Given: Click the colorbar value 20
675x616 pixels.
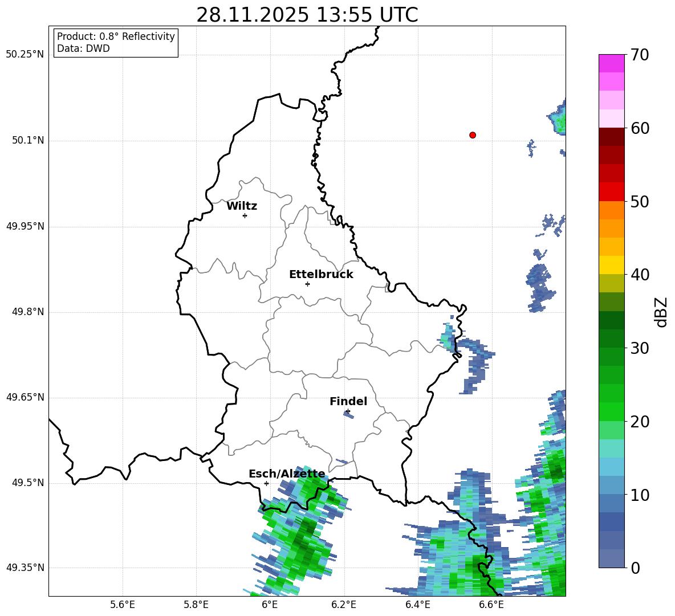Looking at the screenshot, I should click(640, 421).
